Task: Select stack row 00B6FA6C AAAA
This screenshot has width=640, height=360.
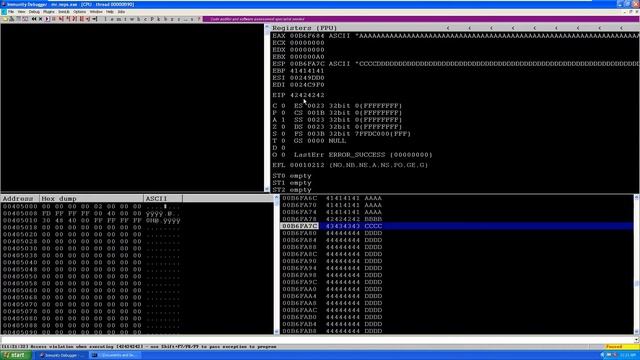Action: pos(457,198)
